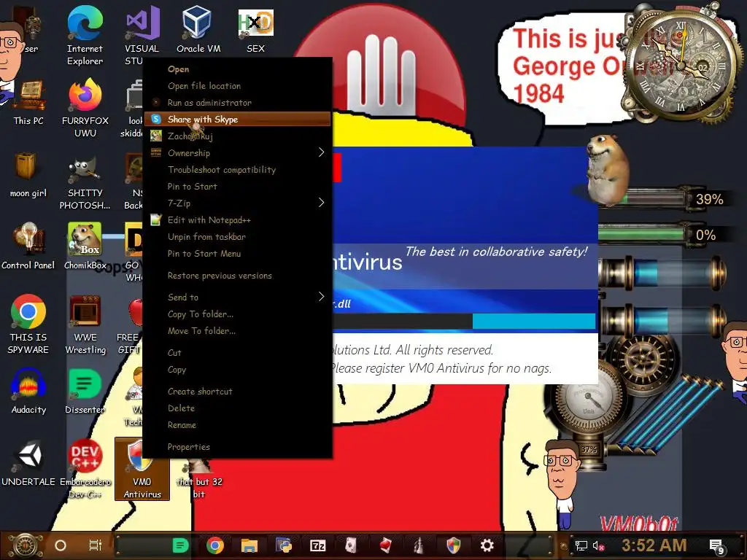Open Embarcadero Dev-C++ desktop icon
The image size is (747, 560).
pos(85,469)
